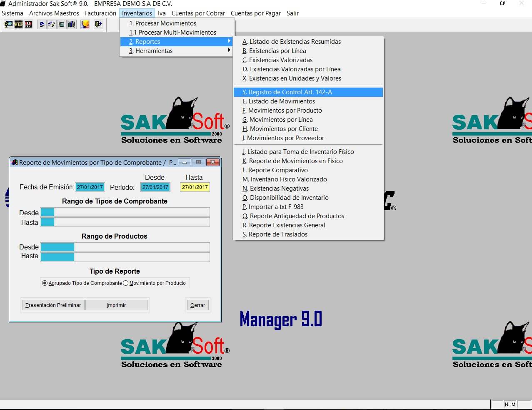Click Rango de Productos Hasta code field

(57, 257)
